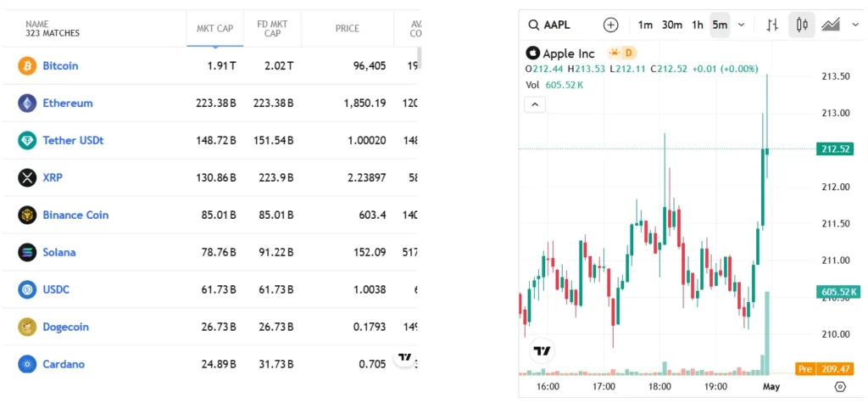Click the compare or add symbol plus icon

point(611,25)
